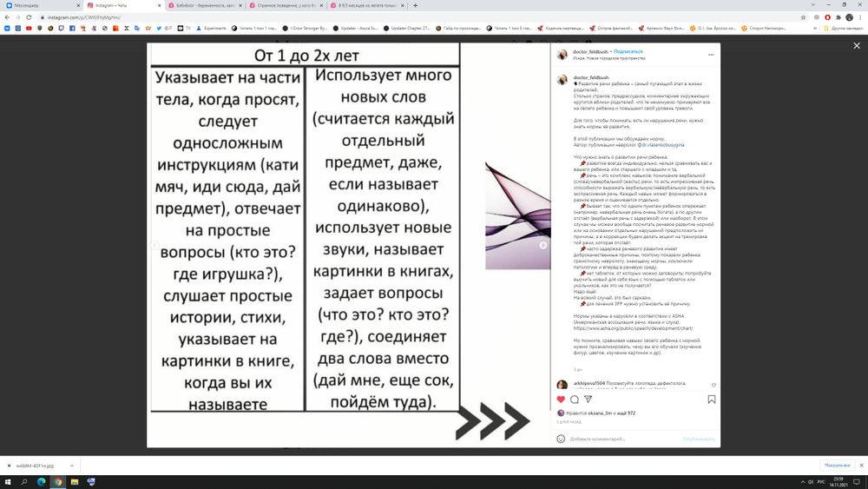Open the asha.org speech development link
The image size is (868, 489).
click(x=633, y=327)
